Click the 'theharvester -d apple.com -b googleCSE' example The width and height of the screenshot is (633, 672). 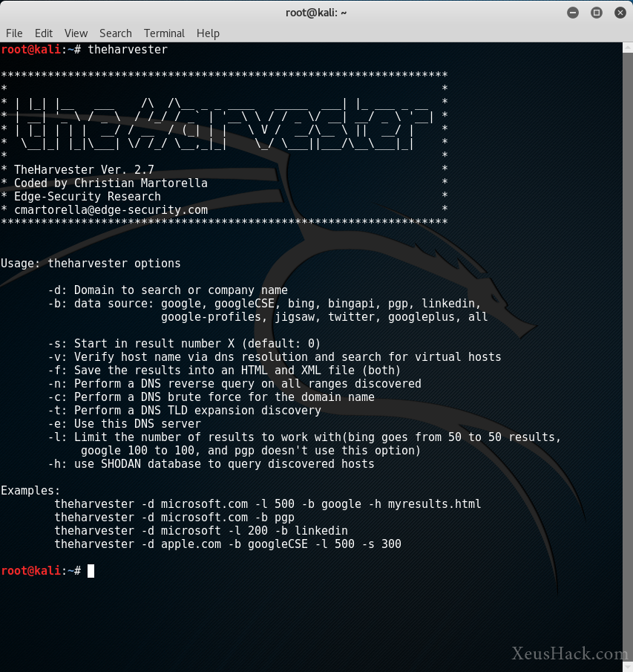228,544
